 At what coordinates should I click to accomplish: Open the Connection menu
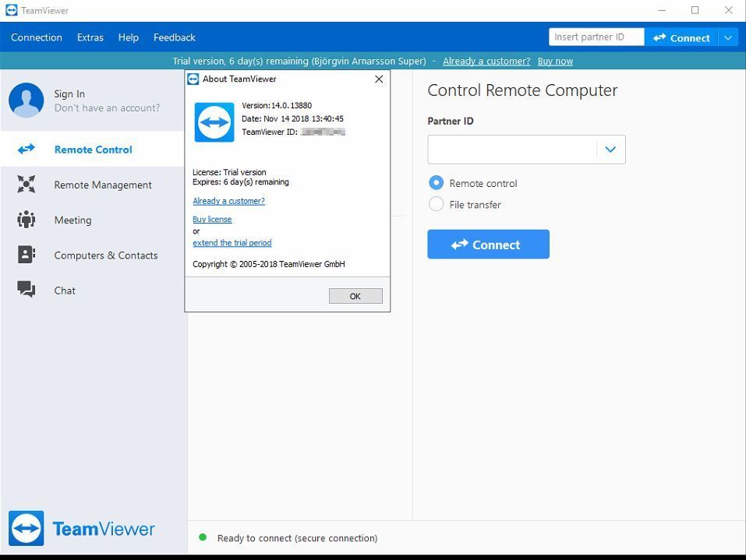tap(37, 37)
